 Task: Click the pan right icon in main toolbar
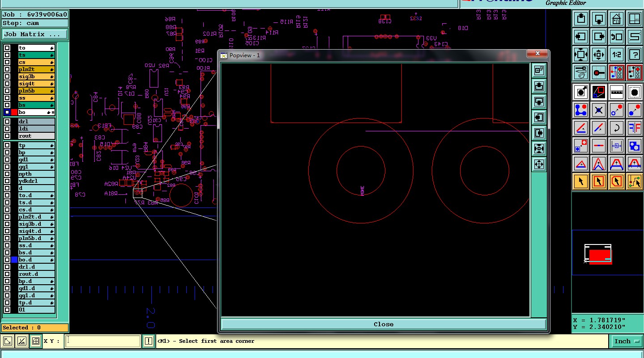point(599,37)
